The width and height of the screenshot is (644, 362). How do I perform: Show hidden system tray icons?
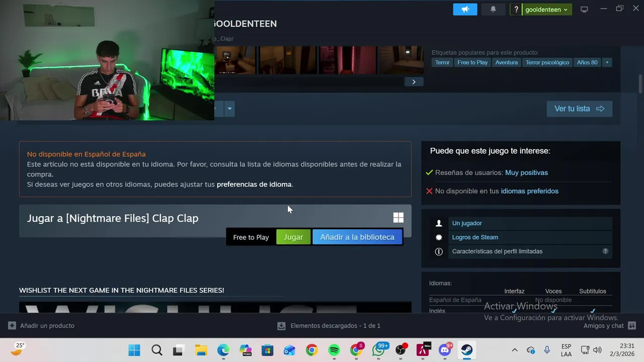pos(515,350)
